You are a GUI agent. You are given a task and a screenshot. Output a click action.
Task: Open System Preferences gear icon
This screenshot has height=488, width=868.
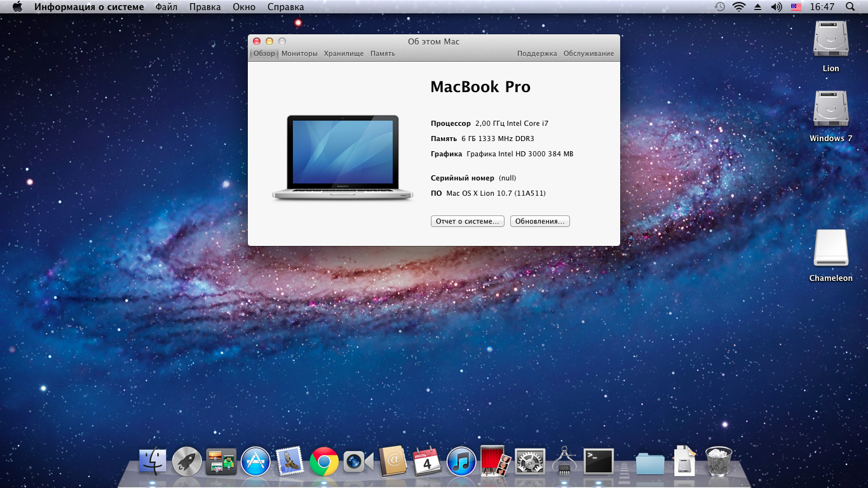pyautogui.click(x=530, y=462)
